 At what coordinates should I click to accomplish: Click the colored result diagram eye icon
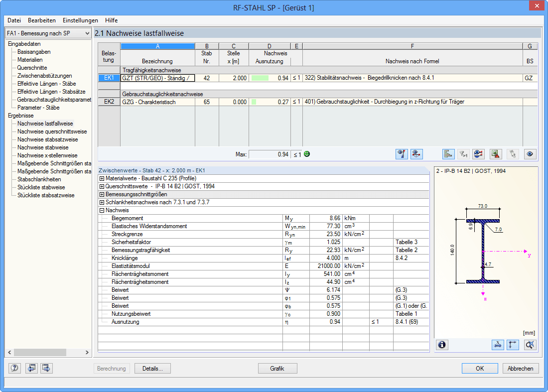478,154
